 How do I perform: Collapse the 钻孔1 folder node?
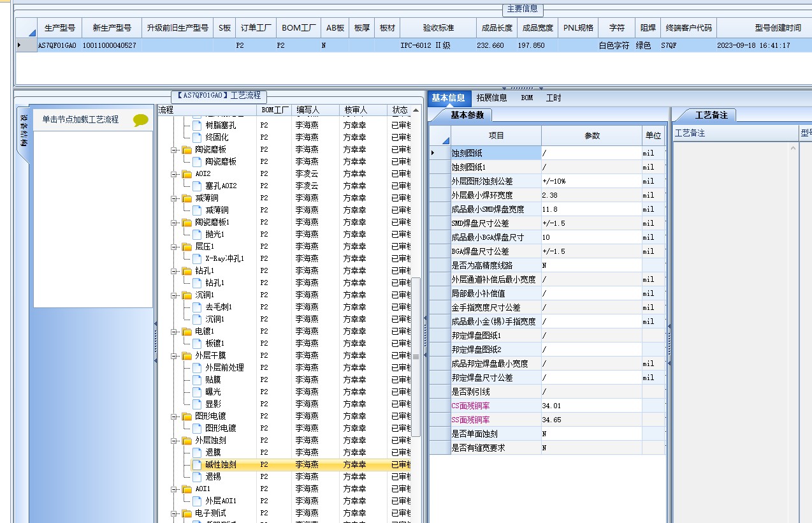pos(175,270)
